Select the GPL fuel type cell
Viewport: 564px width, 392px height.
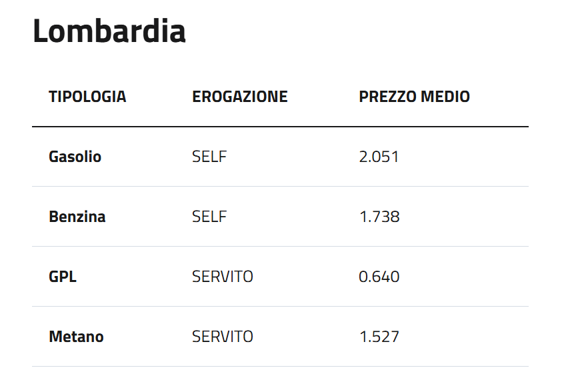pos(63,277)
